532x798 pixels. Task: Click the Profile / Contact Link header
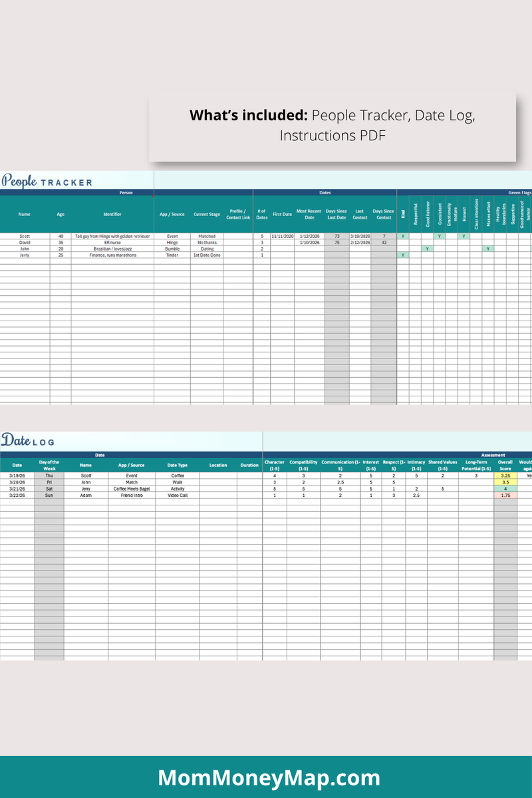238,214
